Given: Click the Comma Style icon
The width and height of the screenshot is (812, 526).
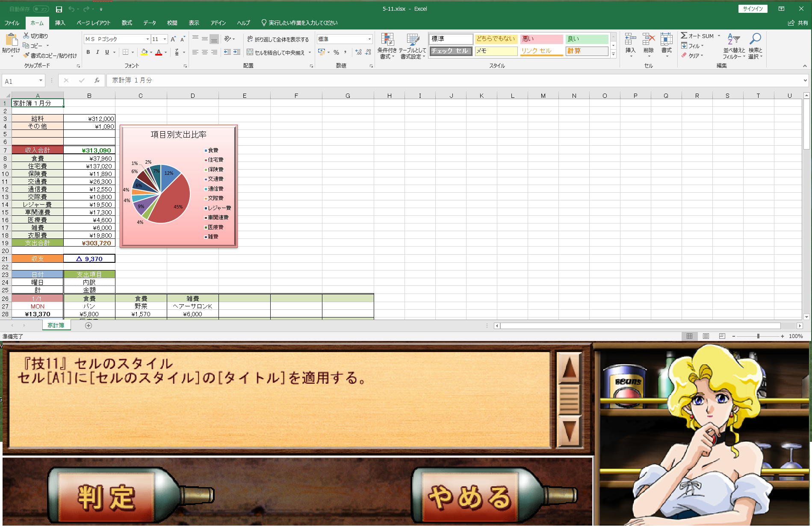Looking at the screenshot, I should click(345, 52).
